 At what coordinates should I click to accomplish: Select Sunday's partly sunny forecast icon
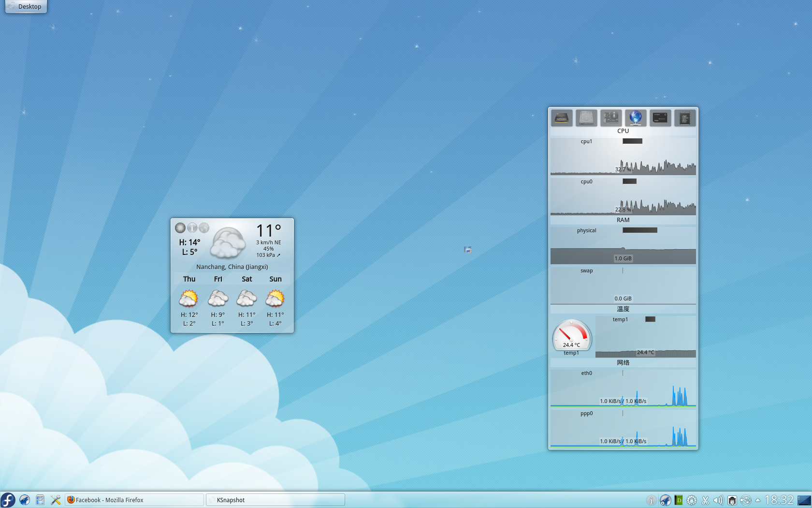point(275,299)
